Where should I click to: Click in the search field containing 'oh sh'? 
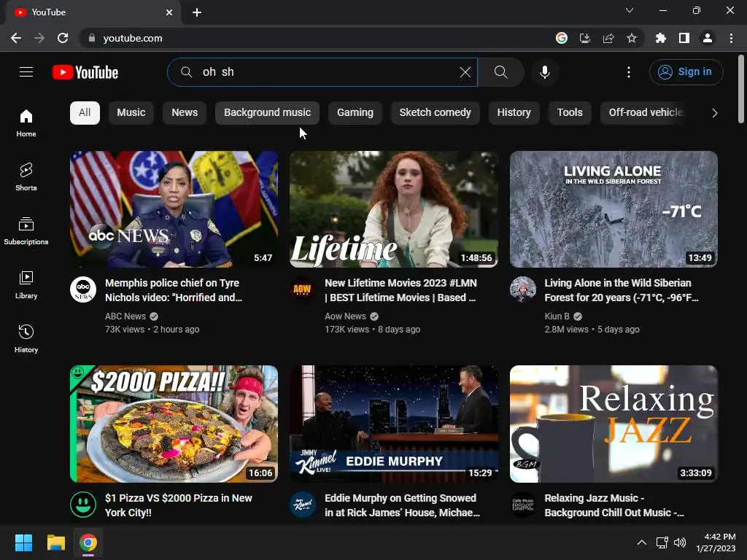pyautogui.click(x=324, y=72)
